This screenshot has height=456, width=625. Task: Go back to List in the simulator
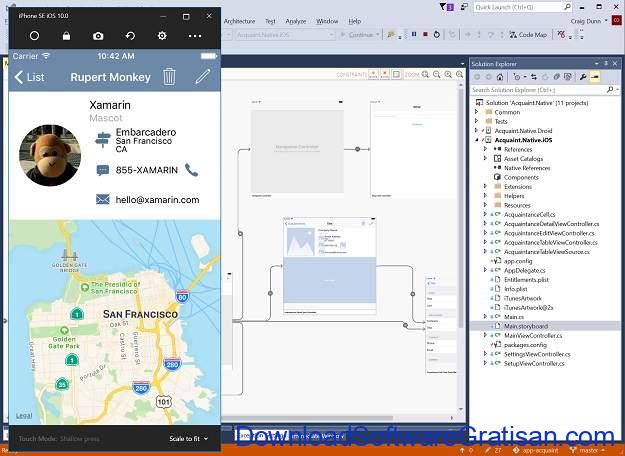point(29,77)
